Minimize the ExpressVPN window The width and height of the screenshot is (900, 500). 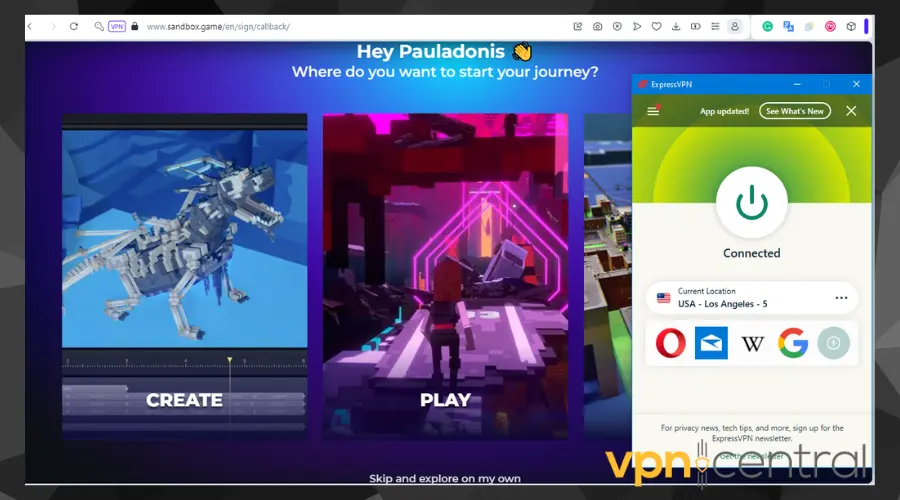[x=797, y=84]
